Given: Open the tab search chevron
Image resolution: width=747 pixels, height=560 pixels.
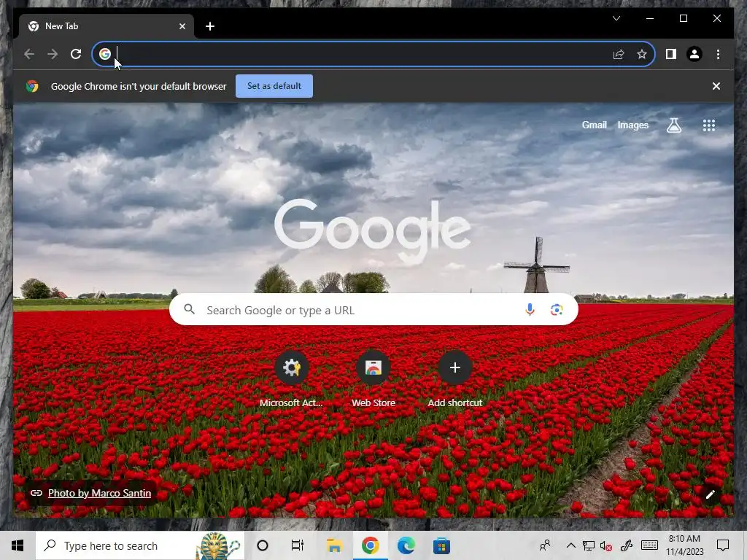Looking at the screenshot, I should [616, 18].
